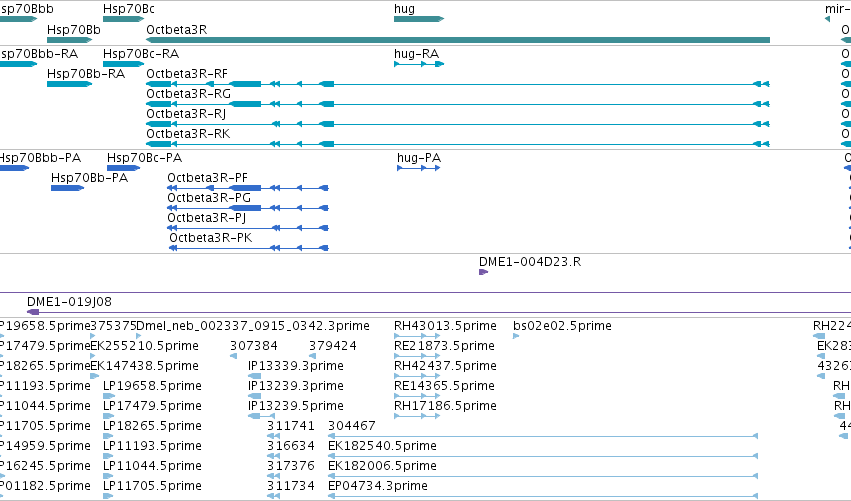Select feature label 316634
This screenshot has width=851, height=501.
(x=290, y=447)
